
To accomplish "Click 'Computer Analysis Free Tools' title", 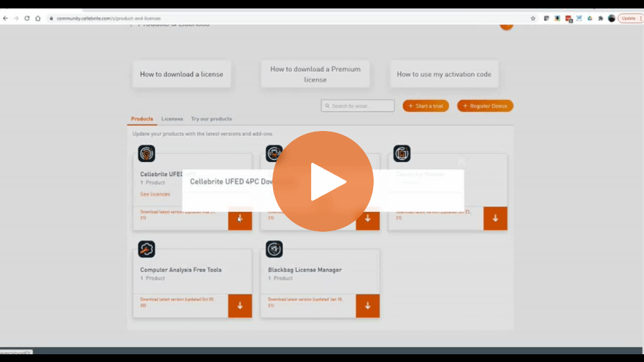I will pos(181,270).
